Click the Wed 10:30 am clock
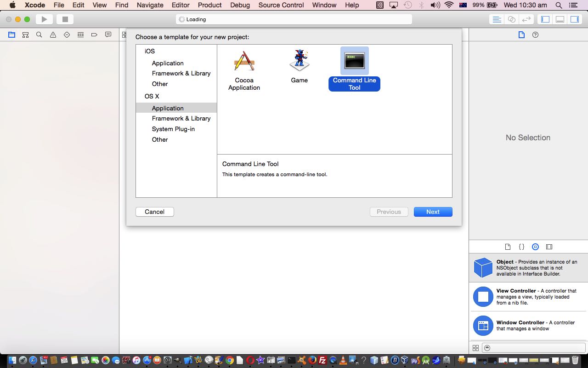The width and height of the screenshot is (588, 368). coord(525,5)
